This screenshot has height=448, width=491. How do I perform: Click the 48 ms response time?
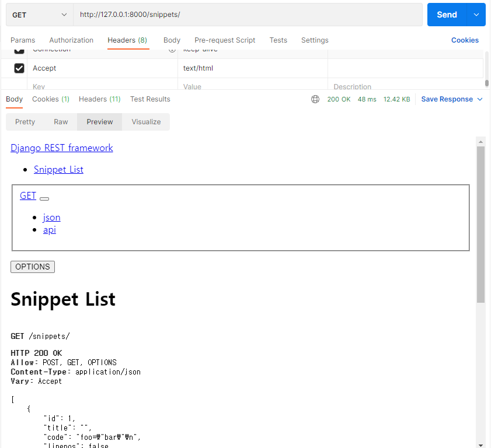point(367,99)
